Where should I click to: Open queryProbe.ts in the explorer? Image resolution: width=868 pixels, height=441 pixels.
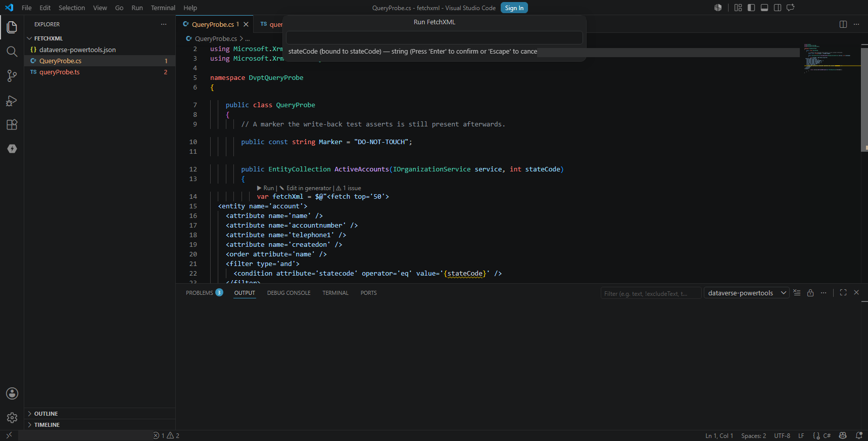[100, 72]
